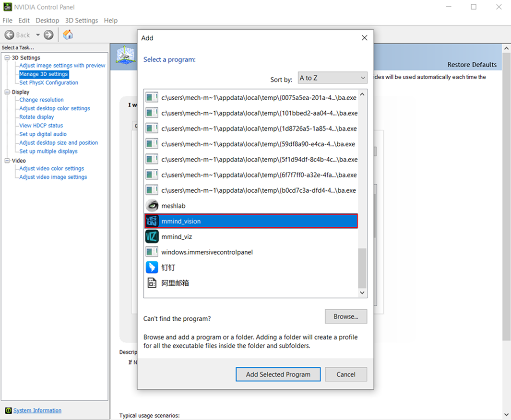Click the Forward arrow icon
Viewport: 511px width, 420px height.
pos(48,35)
